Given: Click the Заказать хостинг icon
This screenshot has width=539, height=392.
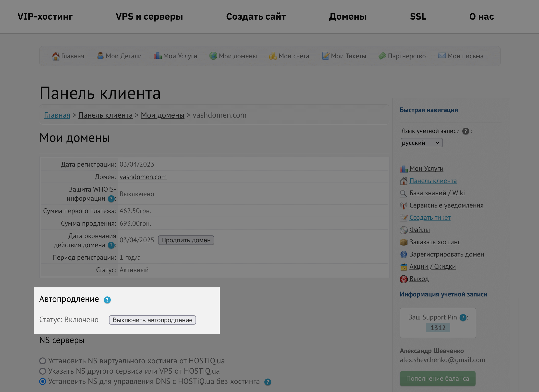Looking at the screenshot, I should (x=403, y=242).
